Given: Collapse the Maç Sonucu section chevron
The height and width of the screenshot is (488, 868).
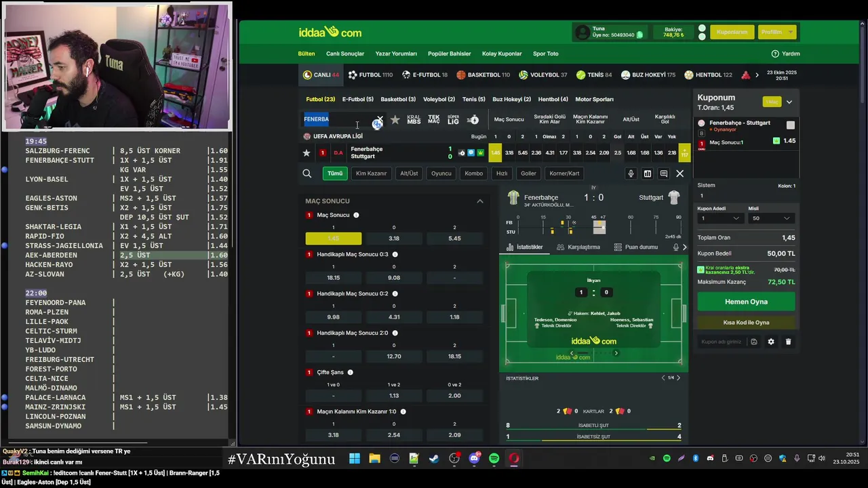Looking at the screenshot, I should [x=480, y=201].
